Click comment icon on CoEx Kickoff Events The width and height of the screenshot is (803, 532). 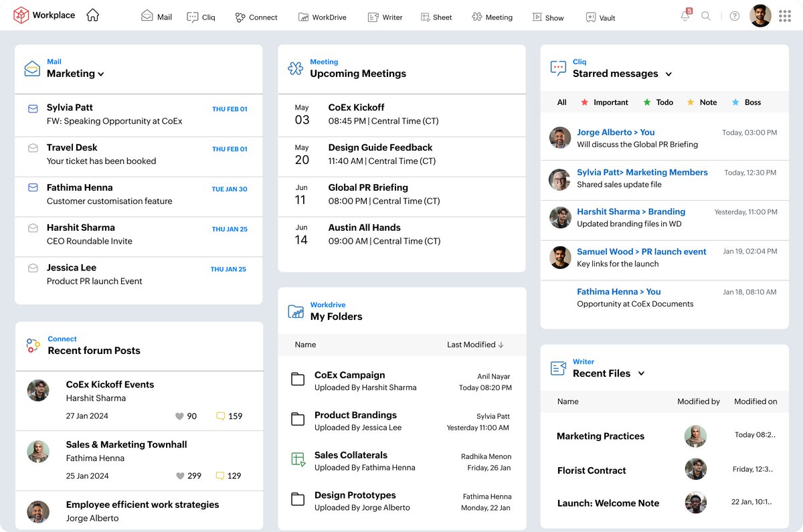(x=220, y=416)
